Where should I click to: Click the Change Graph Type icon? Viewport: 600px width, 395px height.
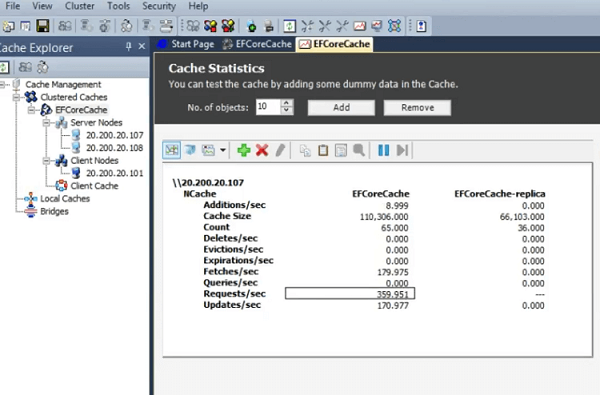209,150
